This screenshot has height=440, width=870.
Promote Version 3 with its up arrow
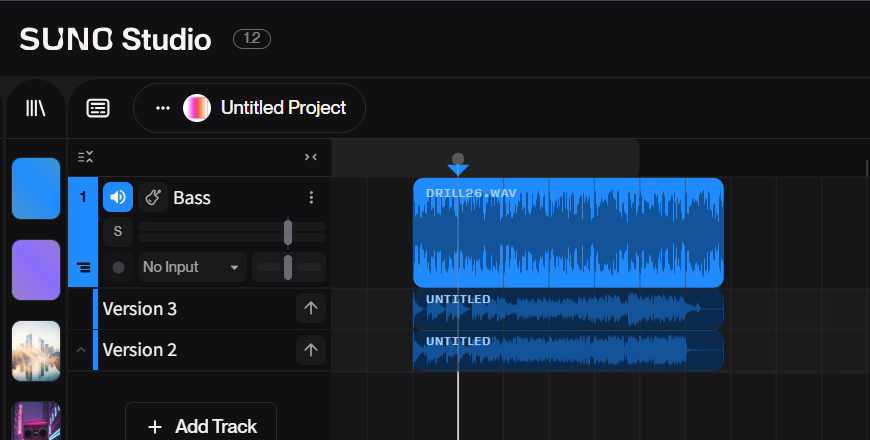310,309
